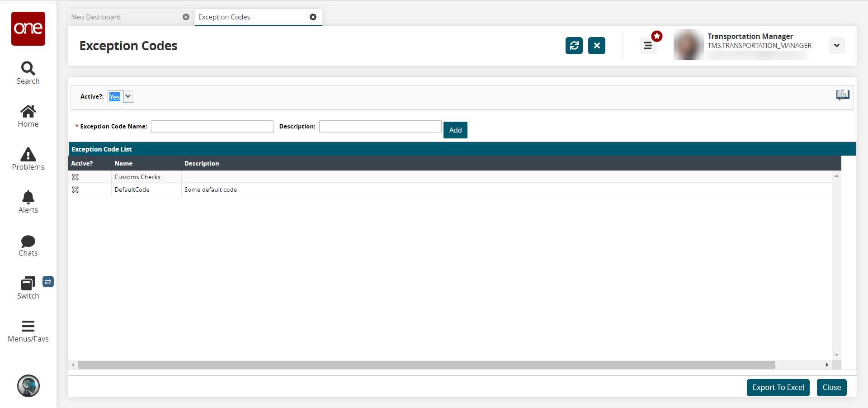The width and height of the screenshot is (868, 408).
Task: Sort by the Name column header
Action: pos(123,163)
